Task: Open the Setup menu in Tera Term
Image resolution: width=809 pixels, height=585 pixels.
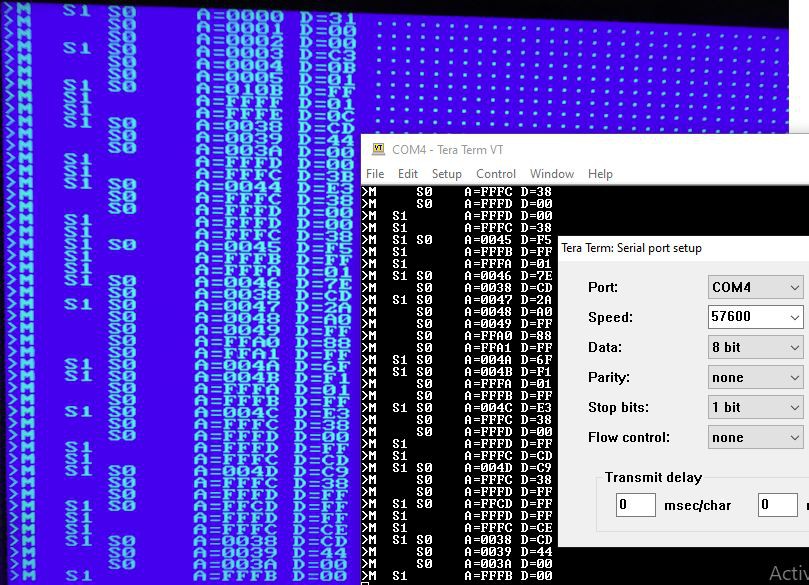Action: (x=447, y=174)
